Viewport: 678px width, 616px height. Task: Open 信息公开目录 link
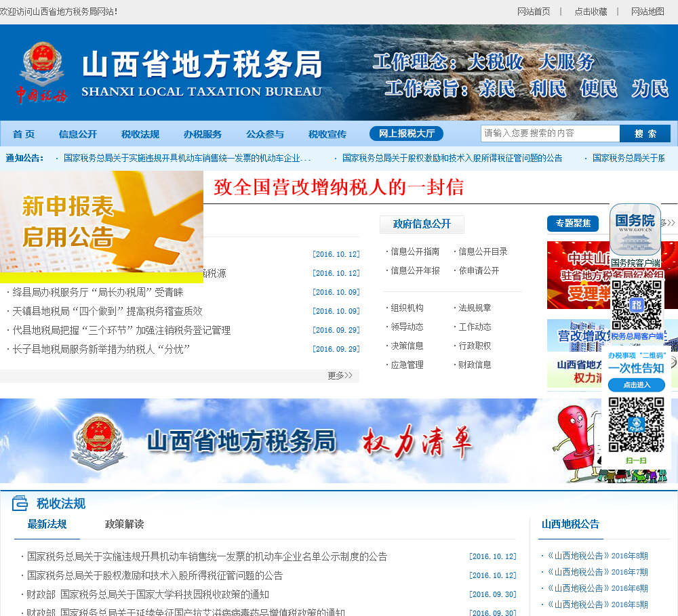pos(483,251)
